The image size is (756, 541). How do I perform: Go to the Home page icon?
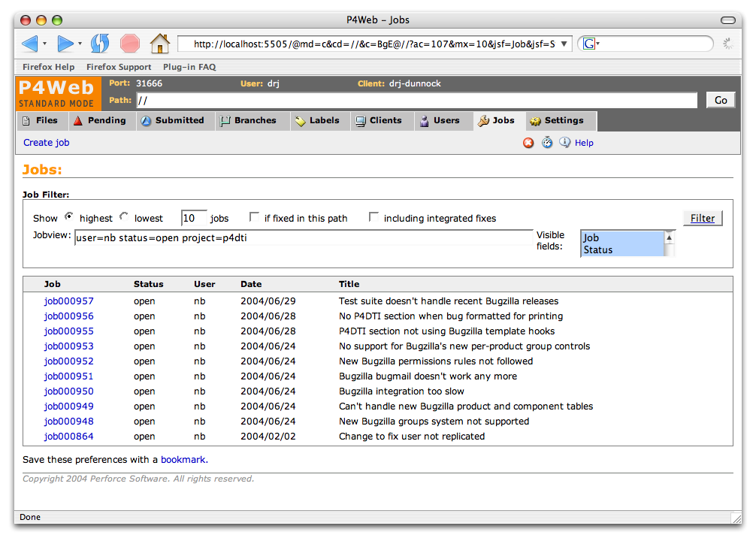[159, 44]
